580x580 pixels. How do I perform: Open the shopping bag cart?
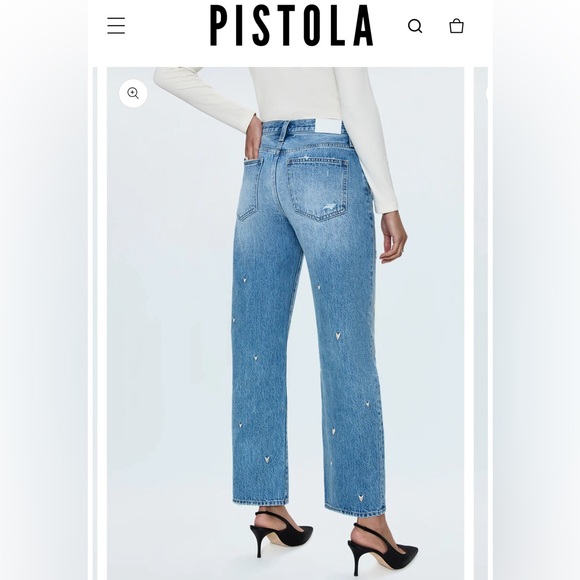click(x=456, y=26)
